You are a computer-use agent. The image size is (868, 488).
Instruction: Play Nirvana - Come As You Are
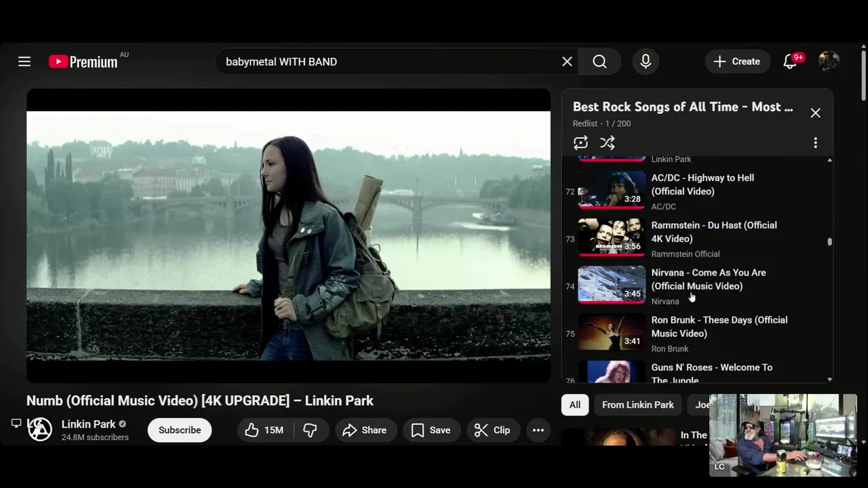(x=709, y=279)
